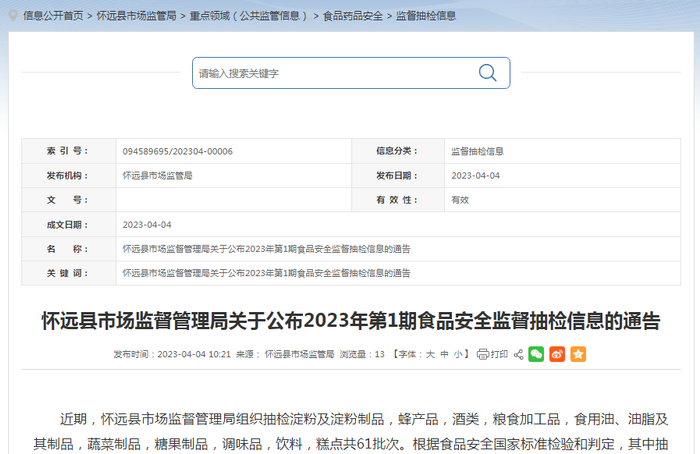Click the 浏览量：13 view count
This screenshot has height=454, width=700.
[x=362, y=354]
